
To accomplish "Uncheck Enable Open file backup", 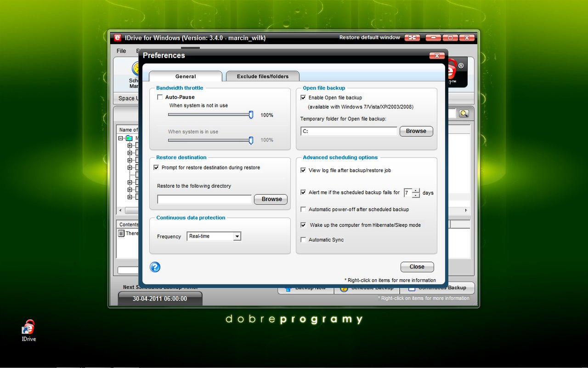I will (303, 98).
